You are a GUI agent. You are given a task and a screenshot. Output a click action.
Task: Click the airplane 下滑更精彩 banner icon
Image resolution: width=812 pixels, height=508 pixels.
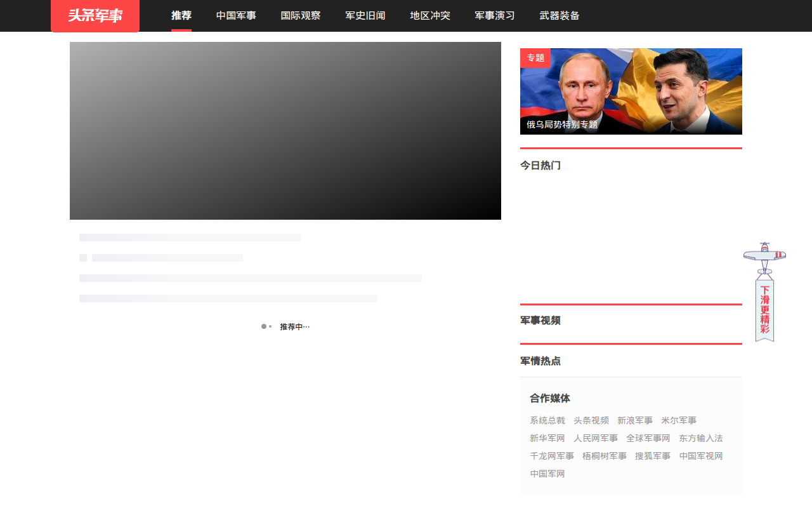coord(765,292)
